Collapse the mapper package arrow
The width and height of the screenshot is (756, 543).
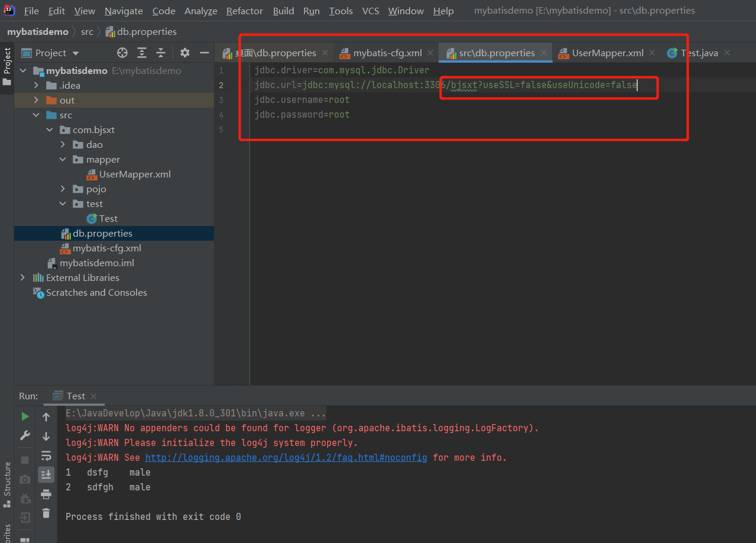[63, 160]
